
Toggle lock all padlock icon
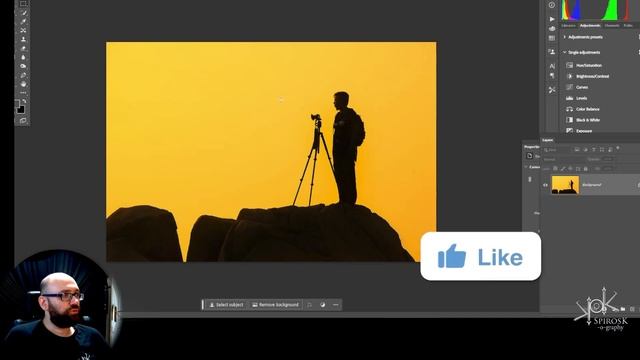(x=586, y=169)
